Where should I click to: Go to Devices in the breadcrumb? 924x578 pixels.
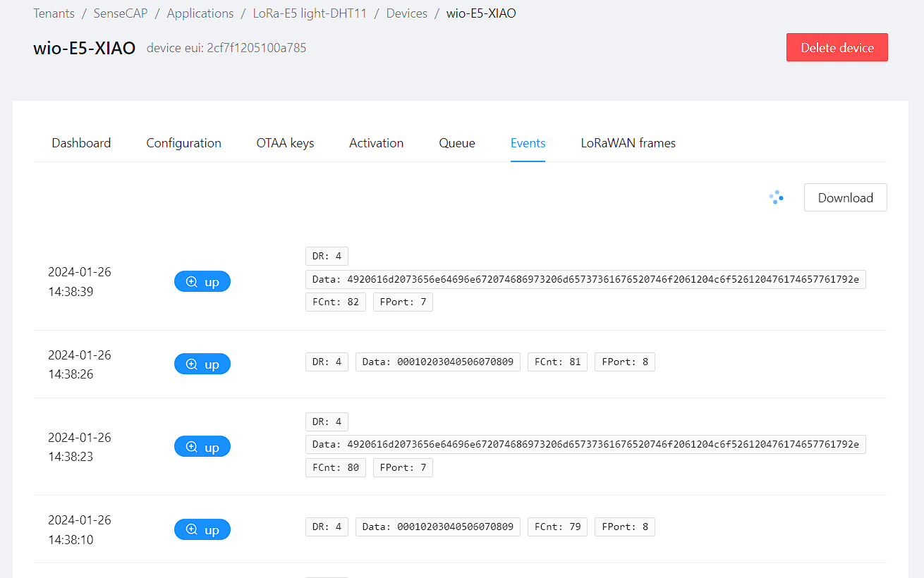tap(407, 13)
